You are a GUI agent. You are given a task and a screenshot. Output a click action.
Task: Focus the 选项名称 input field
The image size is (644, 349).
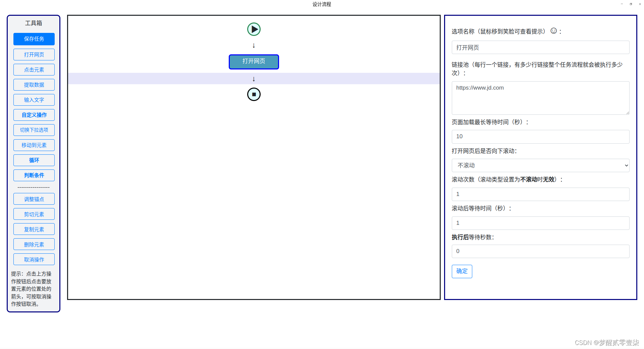[540, 47]
